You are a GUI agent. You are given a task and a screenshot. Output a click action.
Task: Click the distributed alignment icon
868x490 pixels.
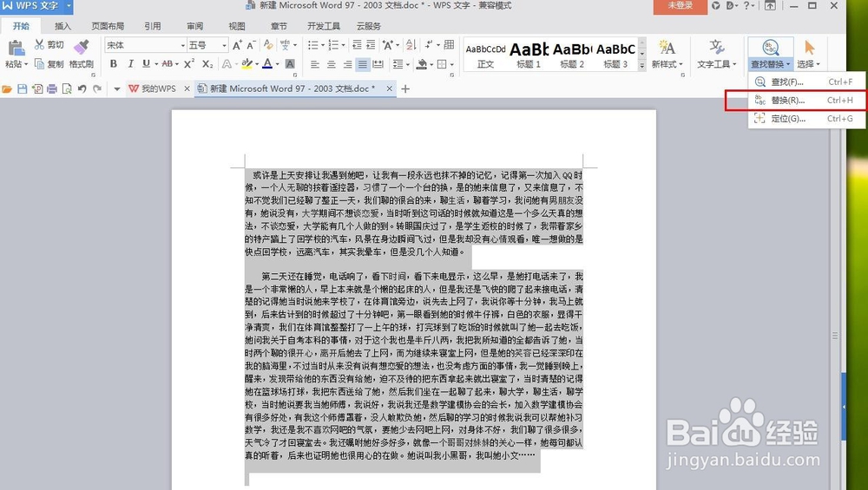point(378,64)
